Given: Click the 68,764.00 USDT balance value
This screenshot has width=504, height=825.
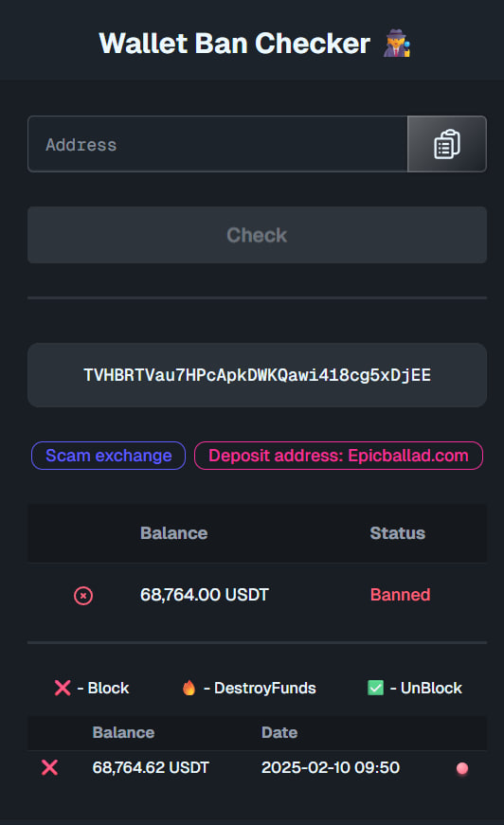Looking at the screenshot, I should pos(204,595).
